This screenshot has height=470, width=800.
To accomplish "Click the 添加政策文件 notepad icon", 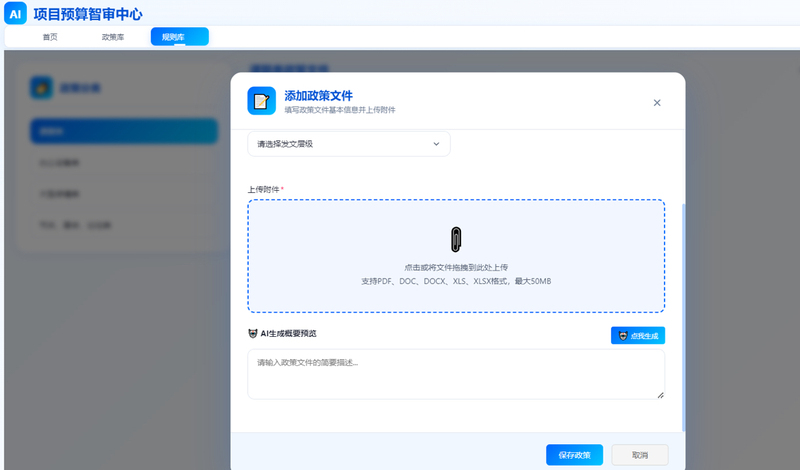I will (261, 101).
